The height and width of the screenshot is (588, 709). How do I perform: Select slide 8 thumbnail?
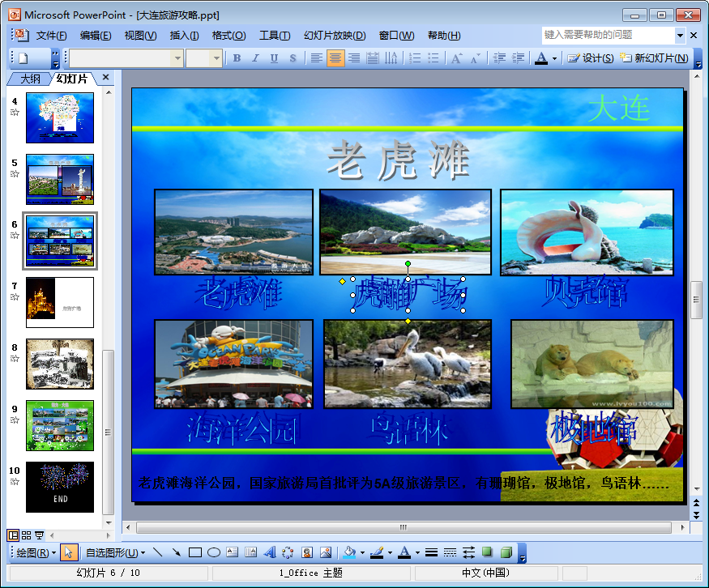point(60,364)
